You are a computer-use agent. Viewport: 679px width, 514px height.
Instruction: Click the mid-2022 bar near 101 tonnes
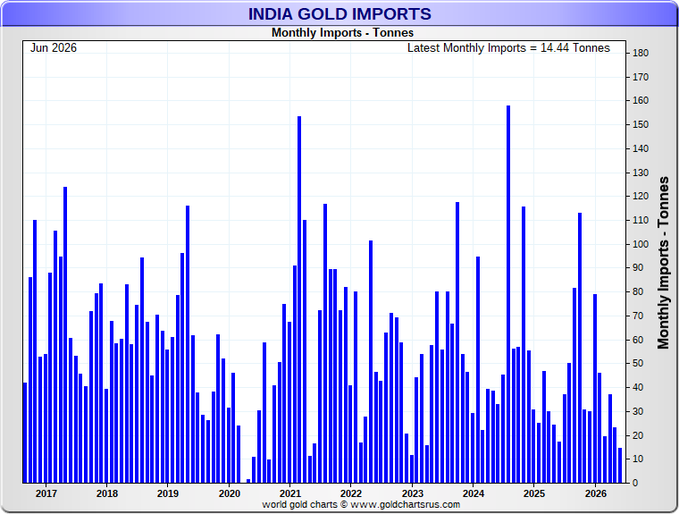(371, 362)
